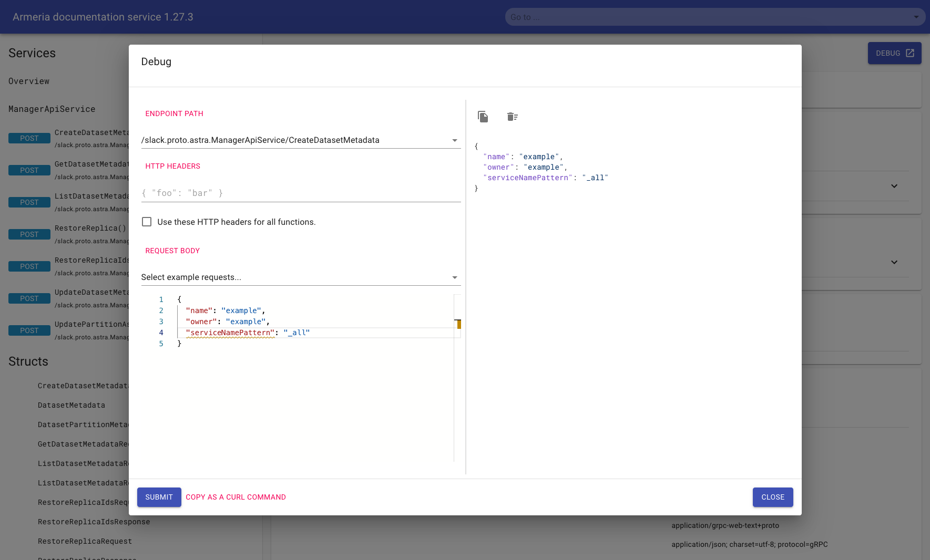Toggle Use these HTTP headers for all functions

tap(147, 222)
